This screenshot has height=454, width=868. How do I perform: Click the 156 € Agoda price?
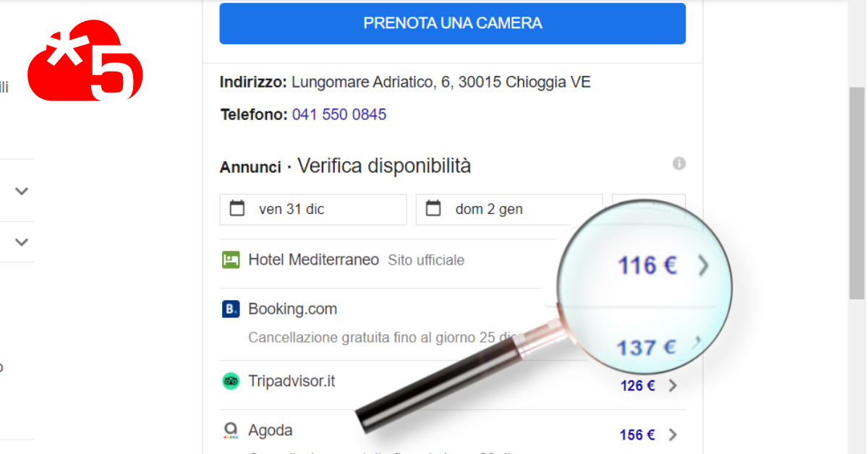pos(637,435)
